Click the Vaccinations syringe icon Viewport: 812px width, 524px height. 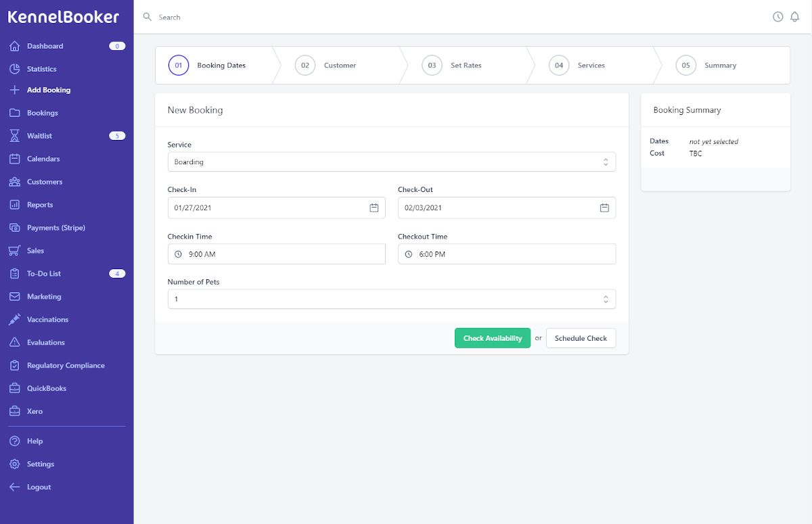coord(15,320)
